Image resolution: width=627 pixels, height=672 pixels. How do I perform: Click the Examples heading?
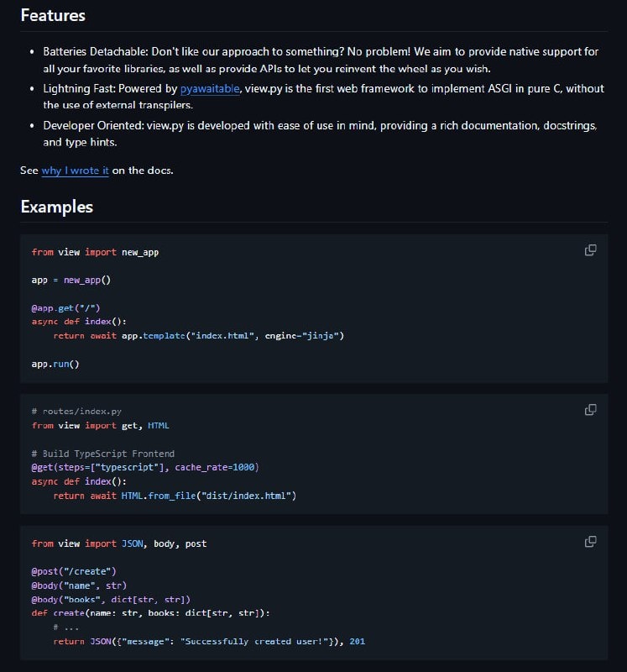pyautogui.click(x=56, y=207)
